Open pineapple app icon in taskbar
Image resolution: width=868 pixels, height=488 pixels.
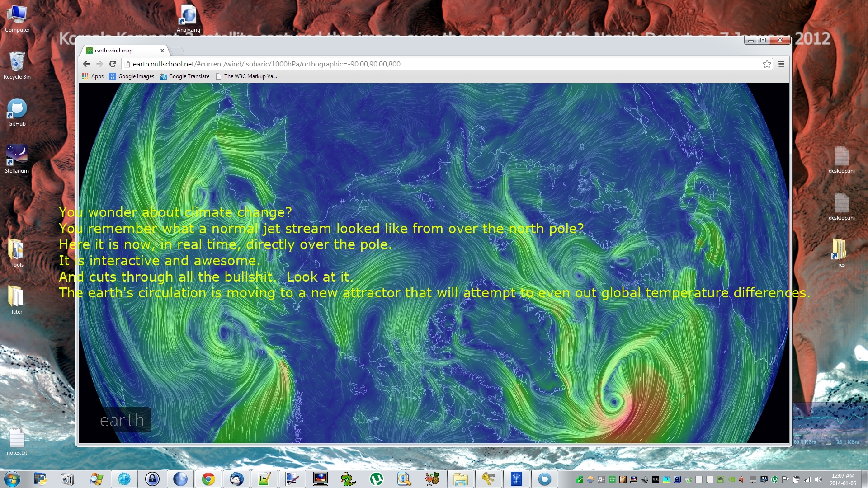pos(432,479)
